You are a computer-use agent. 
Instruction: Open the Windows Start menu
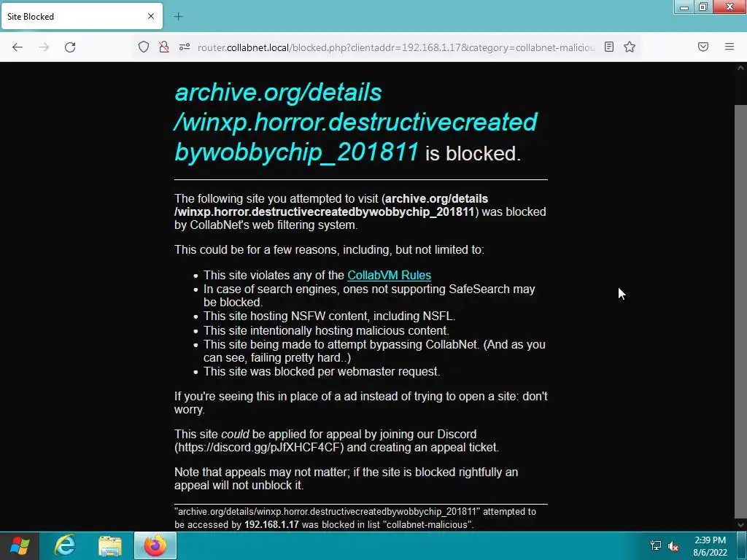20,545
